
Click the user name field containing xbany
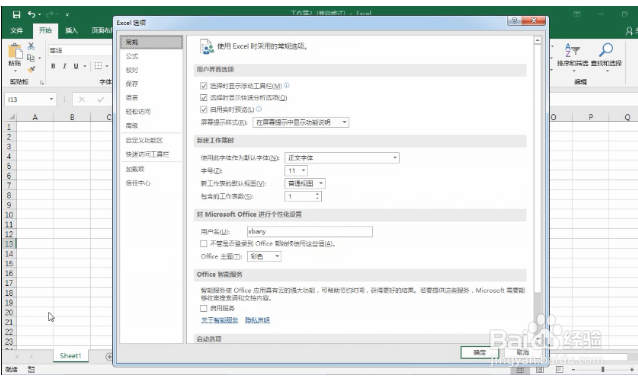coord(309,231)
